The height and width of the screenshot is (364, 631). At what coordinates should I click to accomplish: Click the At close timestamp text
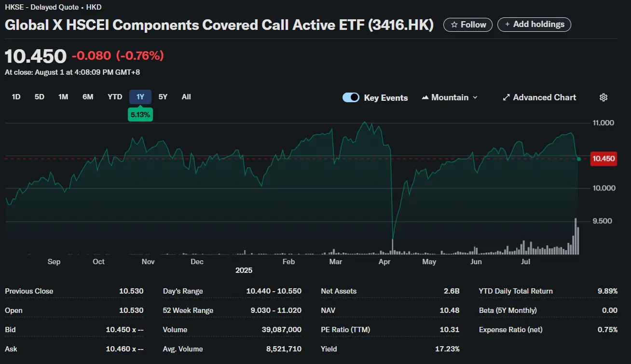coord(72,72)
